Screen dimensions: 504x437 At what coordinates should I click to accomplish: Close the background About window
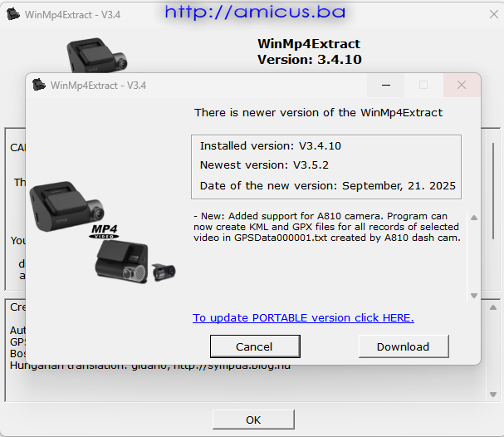tap(494, 14)
